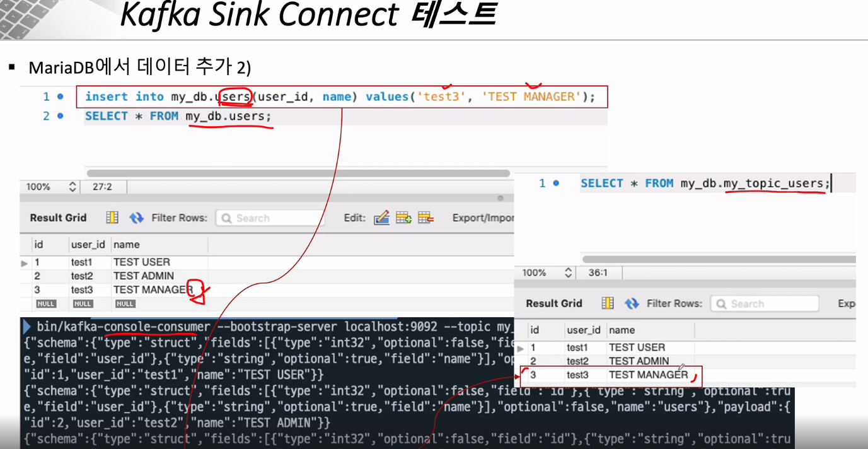
Task: Click the horizontal scrollbar under the users SQL editor
Action: pos(298,173)
